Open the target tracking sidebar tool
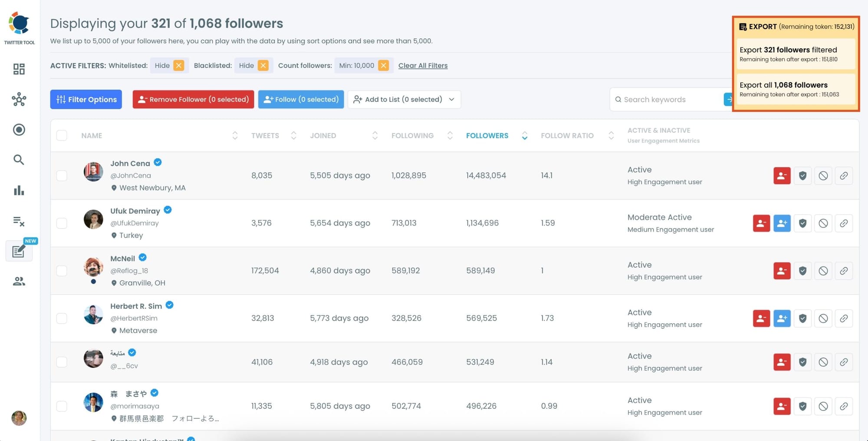The width and height of the screenshot is (868, 441). click(19, 129)
